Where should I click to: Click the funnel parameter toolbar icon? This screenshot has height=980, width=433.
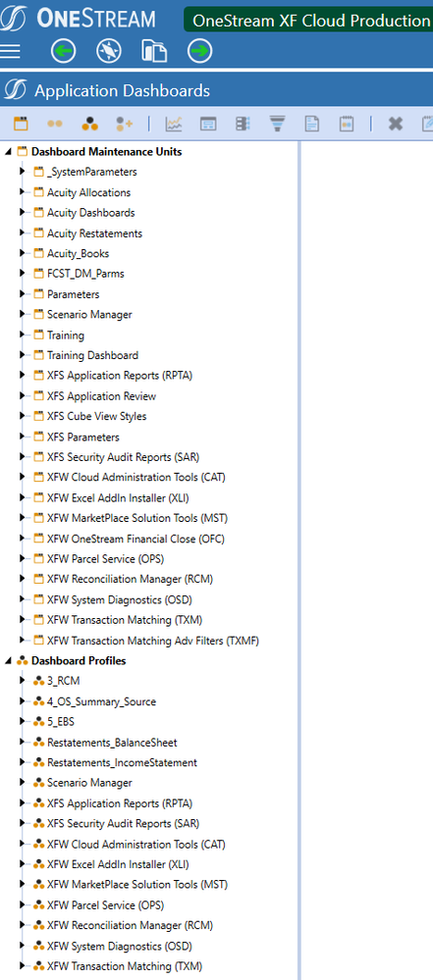[x=277, y=124]
